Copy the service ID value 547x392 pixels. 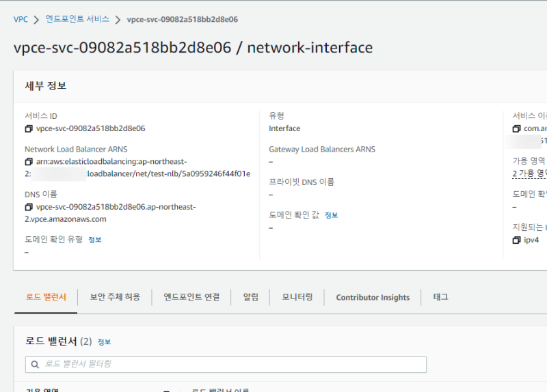(29, 128)
